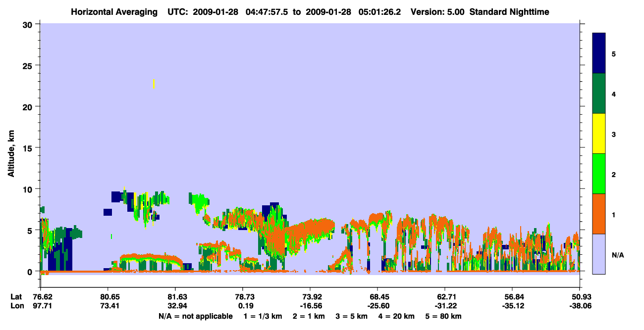Click the dark blue colorbar segment labeled 5
This screenshot has width=644, height=330.
click(x=599, y=53)
